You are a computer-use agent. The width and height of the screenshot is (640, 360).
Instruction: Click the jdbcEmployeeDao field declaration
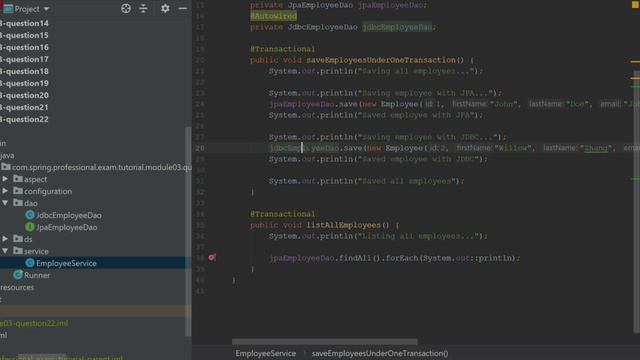click(x=397, y=27)
